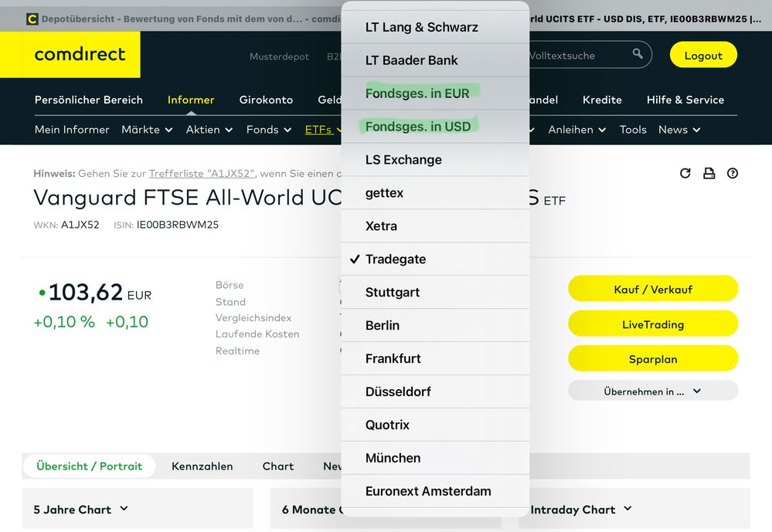This screenshot has width=772, height=532.
Task: Expand the Übernehmen in ... dropdown
Action: coord(653,391)
